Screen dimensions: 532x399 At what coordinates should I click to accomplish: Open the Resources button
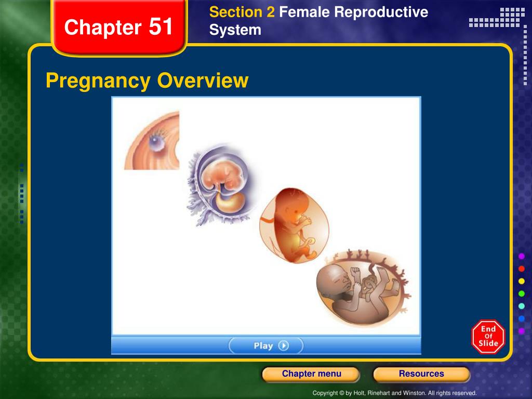click(x=421, y=374)
